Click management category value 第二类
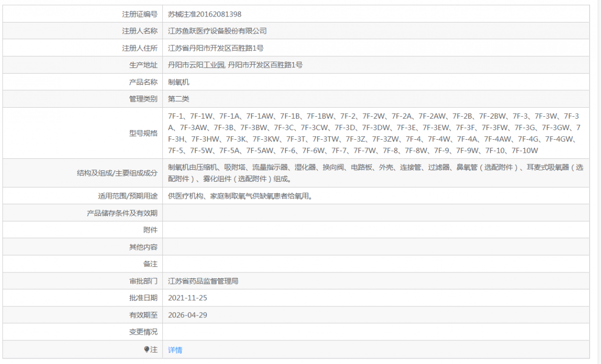This screenshot has width=601, height=364. pyautogui.click(x=179, y=99)
